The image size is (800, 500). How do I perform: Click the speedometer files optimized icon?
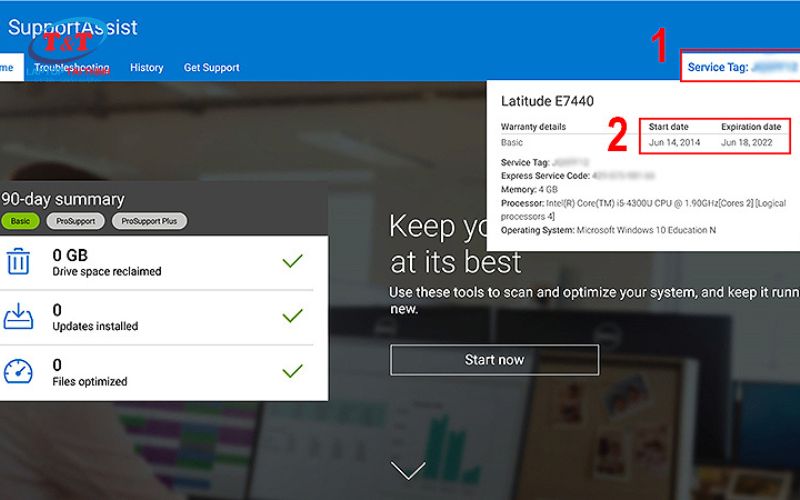point(18,371)
